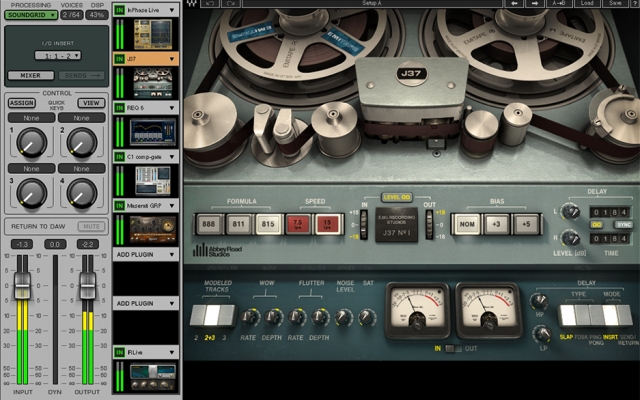This screenshot has height=400, width=640.
Task: Open the J37 plugin slot dropdown arrow
Action: point(172,59)
